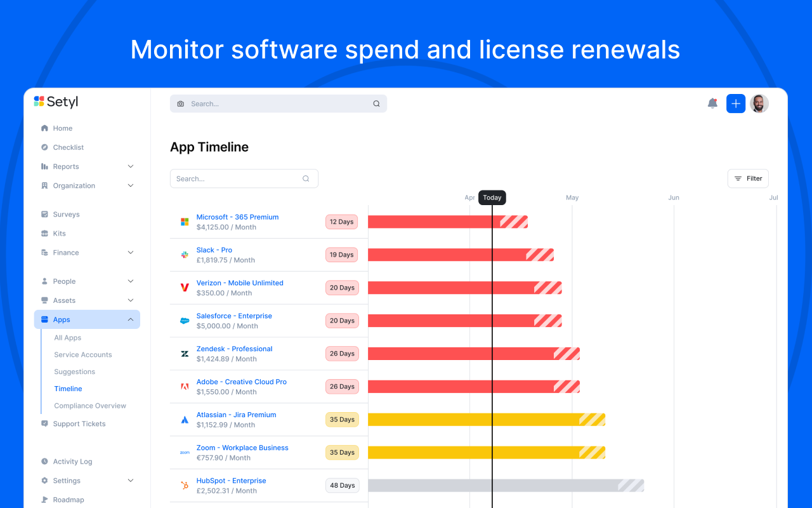
Task: Click the camera icon in the top search bar
Action: pos(181,103)
